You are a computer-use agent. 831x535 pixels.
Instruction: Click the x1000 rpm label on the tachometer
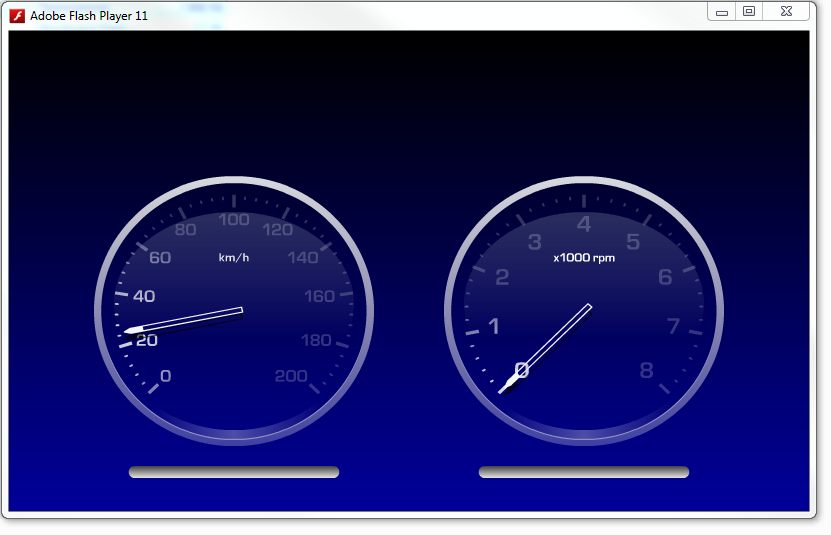(x=584, y=258)
